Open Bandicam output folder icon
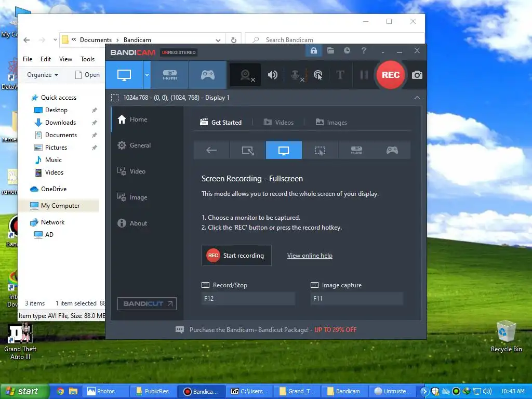Viewport: 532px width, 399px height. pos(330,51)
